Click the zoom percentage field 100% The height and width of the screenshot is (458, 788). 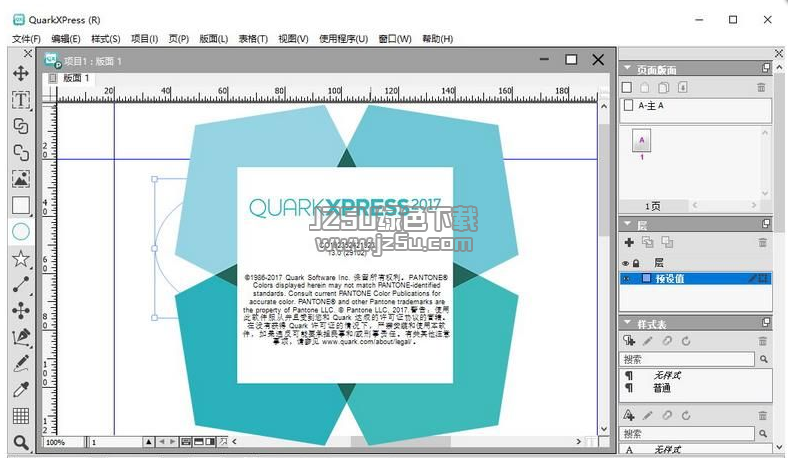pyautogui.click(x=63, y=442)
